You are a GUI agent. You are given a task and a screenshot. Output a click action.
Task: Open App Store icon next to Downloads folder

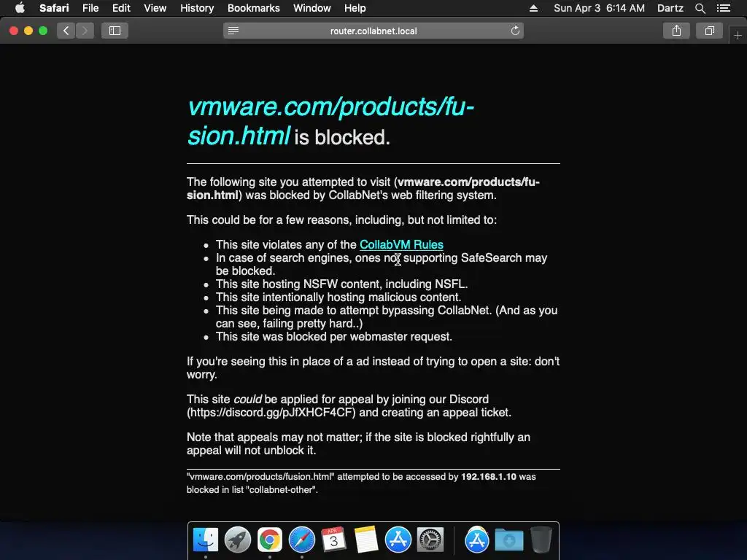click(477, 540)
